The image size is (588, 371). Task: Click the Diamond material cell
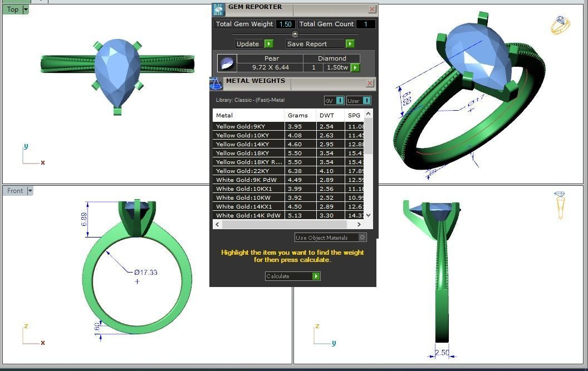(331, 58)
